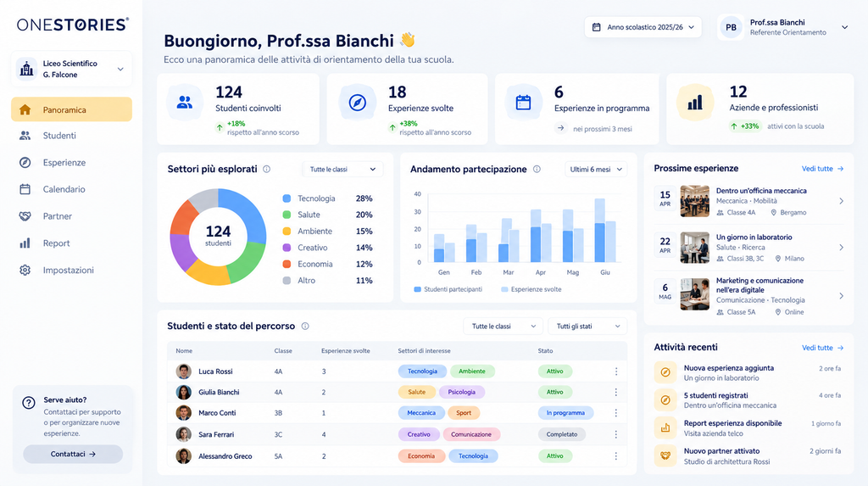Click the Nuova esperienza aggiunta compass icon
The width and height of the screenshot is (868, 486).
[665, 372]
